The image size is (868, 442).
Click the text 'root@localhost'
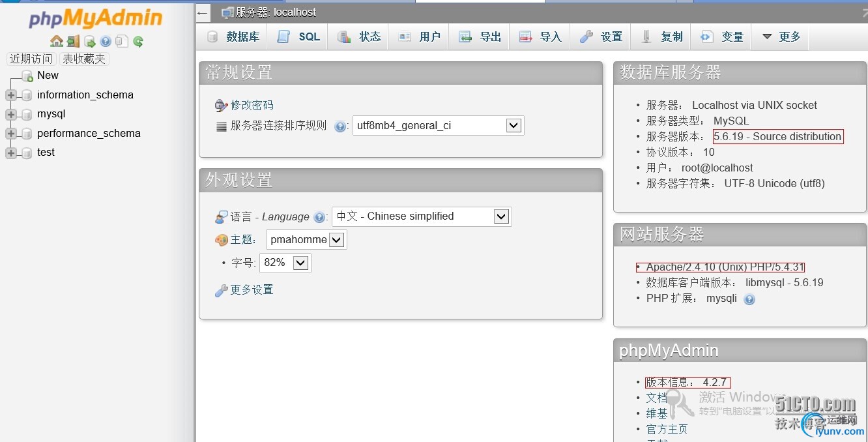point(717,168)
